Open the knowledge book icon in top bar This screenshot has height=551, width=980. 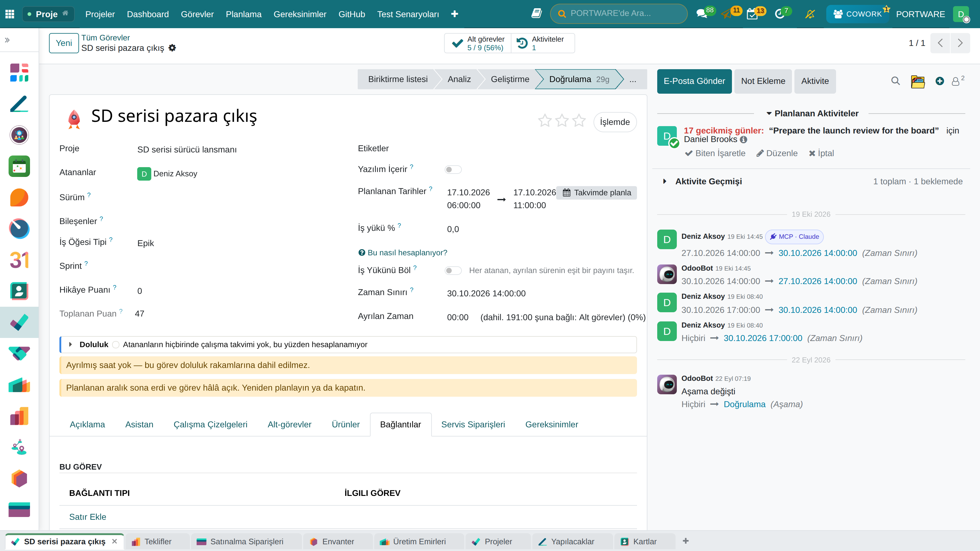click(537, 14)
